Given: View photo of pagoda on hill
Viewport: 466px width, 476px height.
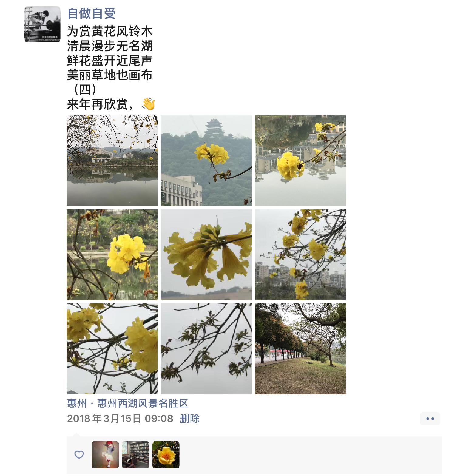Looking at the screenshot, I should coord(206,161).
